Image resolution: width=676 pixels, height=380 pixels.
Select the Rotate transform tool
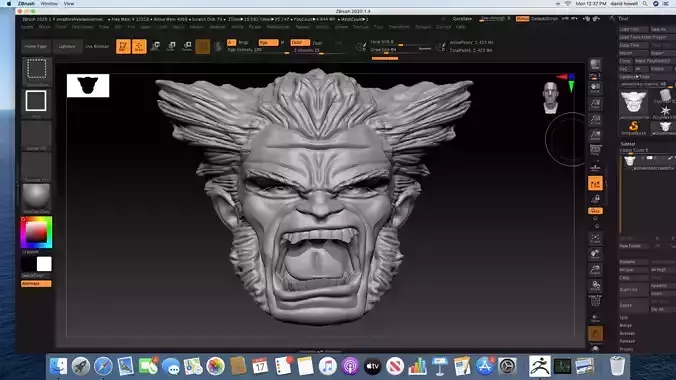(x=187, y=47)
